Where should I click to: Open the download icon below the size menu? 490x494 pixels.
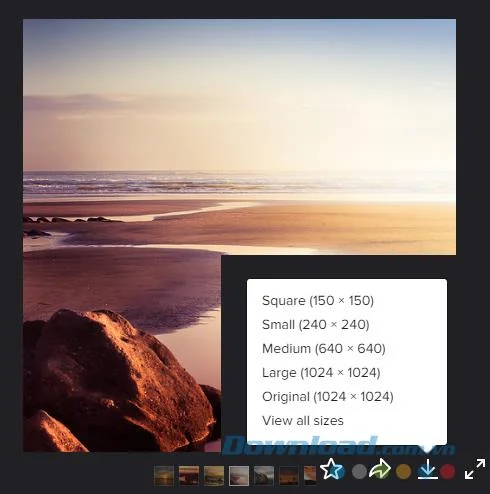[428, 470]
